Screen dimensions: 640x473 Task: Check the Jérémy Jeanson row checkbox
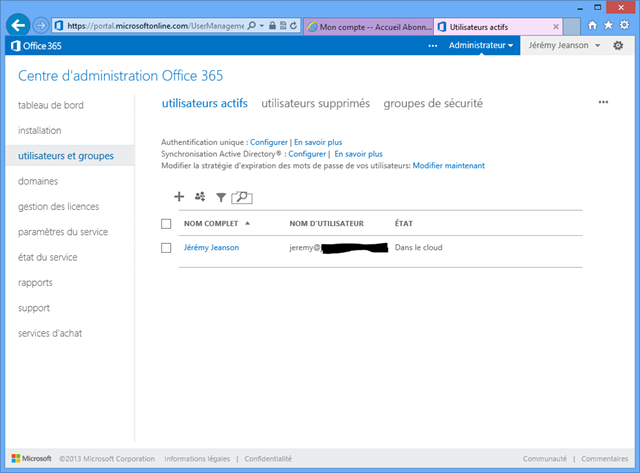point(166,248)
